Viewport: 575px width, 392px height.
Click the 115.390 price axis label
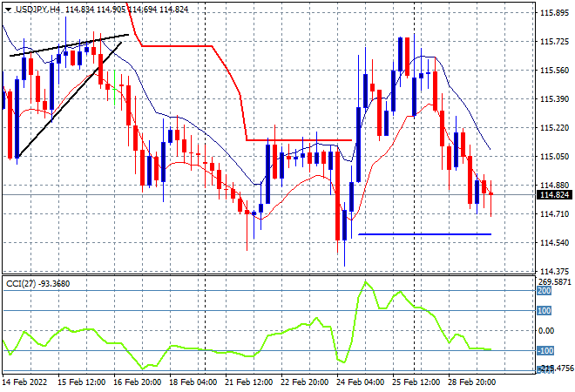coord(554,98)
